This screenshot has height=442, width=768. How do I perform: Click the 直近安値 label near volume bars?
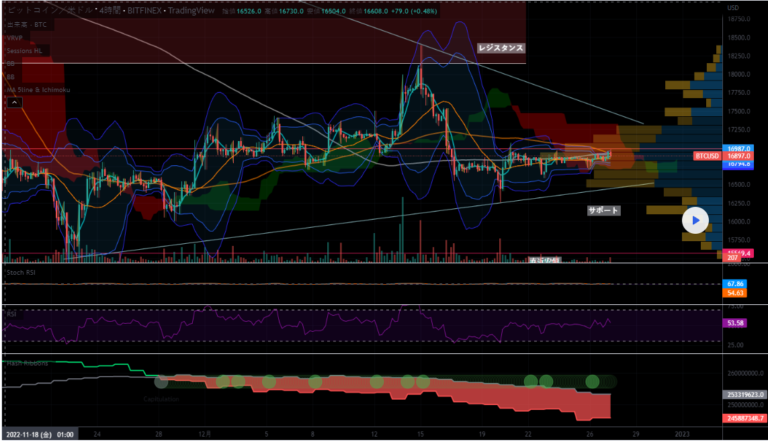[544, 260]
